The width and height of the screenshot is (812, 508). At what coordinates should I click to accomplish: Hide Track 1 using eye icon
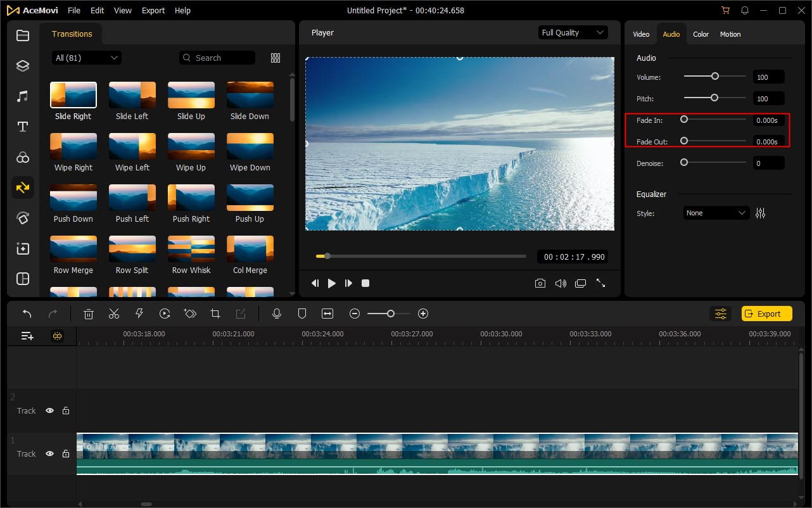tap(49, 454)
